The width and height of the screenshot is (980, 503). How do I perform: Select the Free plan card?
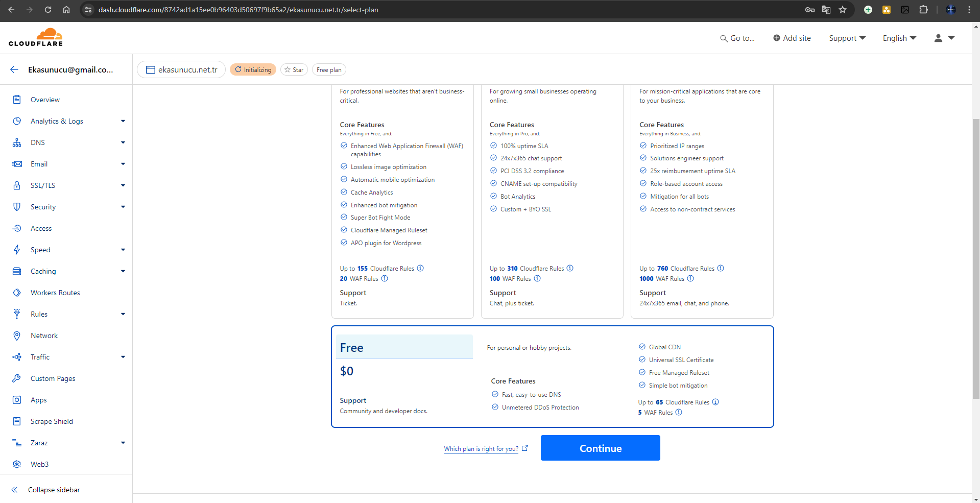point(552,376)
